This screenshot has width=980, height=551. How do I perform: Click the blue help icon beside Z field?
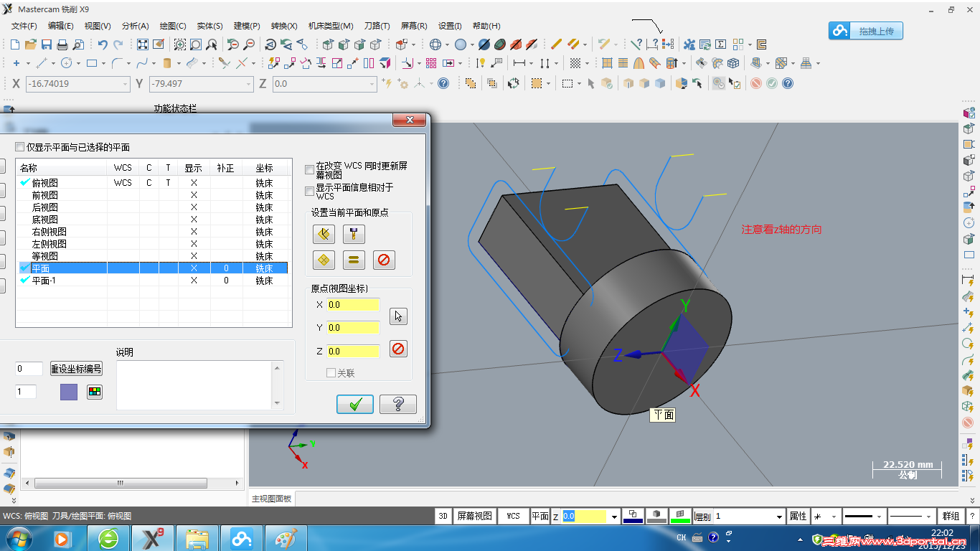[x=443, y=83]
